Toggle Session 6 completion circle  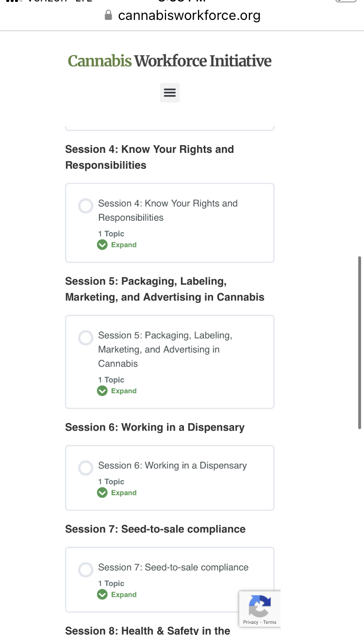click(86, 468)
